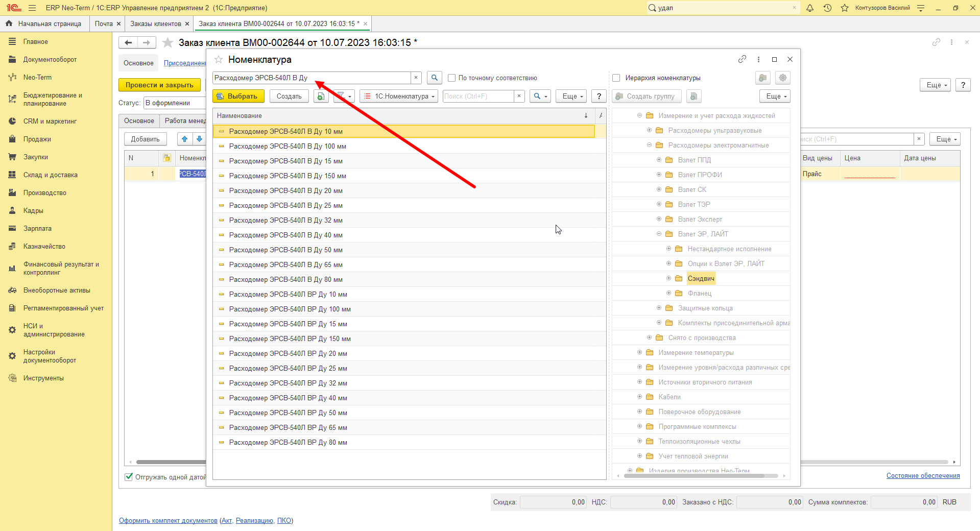Expand the Взлет ППД folder
The image size is (980, 531).
click(659, 160)
